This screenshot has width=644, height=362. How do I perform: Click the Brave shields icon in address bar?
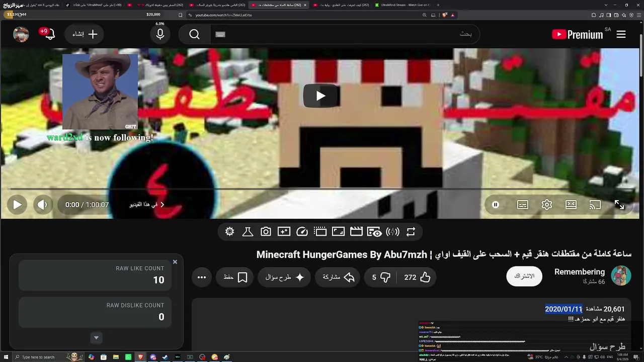[x=445, y=15]
